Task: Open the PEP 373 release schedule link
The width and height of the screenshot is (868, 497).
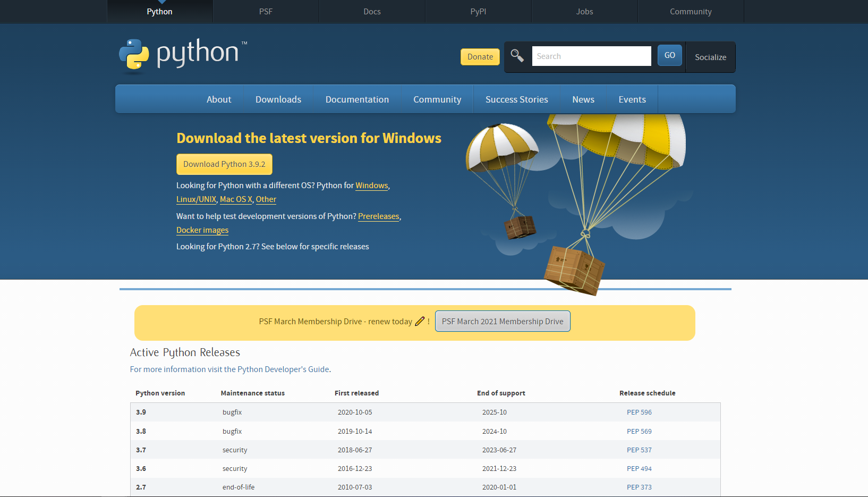Action: coord(639,487)
